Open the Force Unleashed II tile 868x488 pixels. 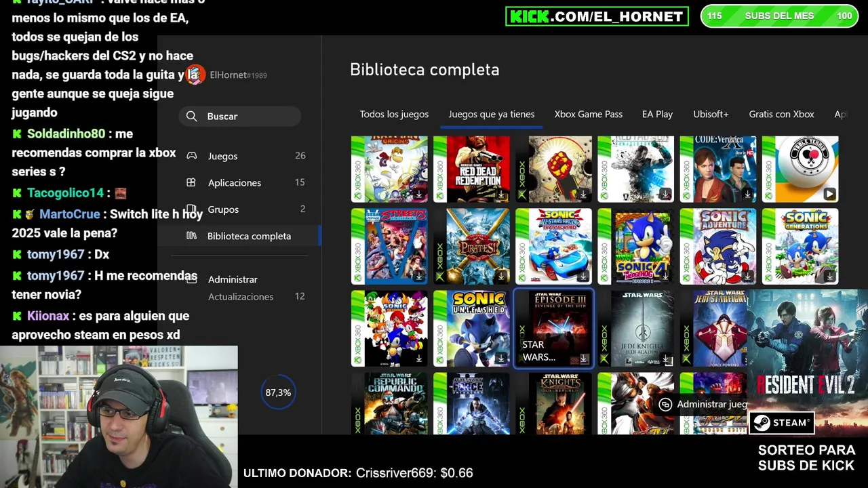471,403
